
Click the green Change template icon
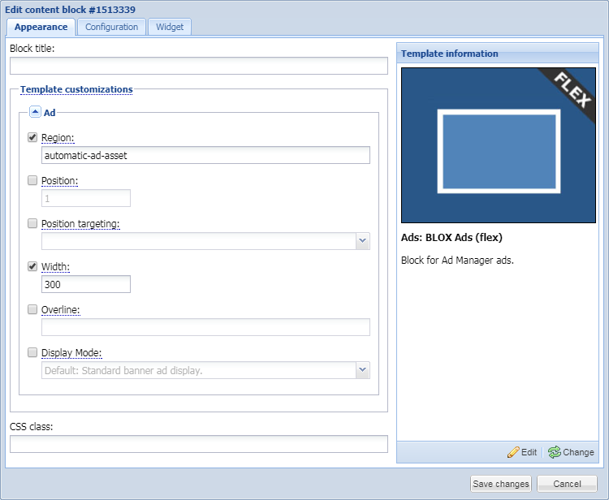[554, 453]
